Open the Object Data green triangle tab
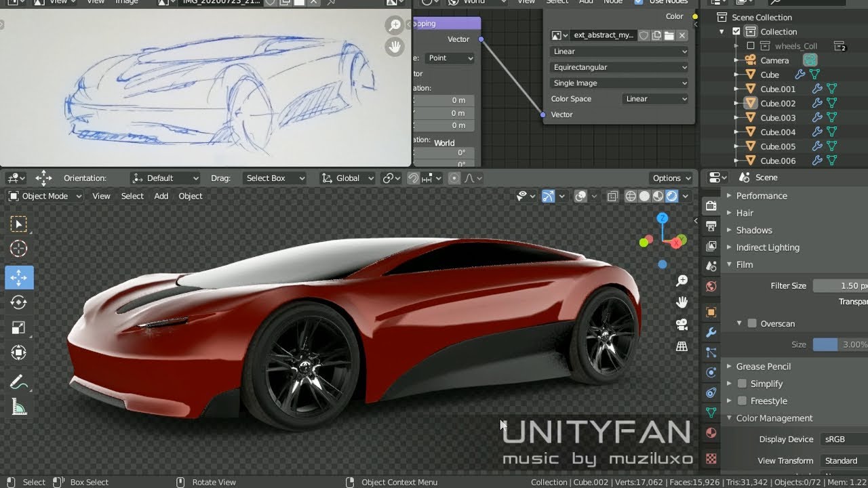 pyautogui.click(x=711, y=412)
